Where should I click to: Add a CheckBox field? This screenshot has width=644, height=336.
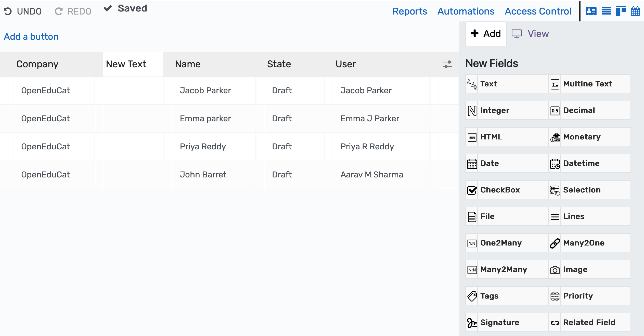[x=506, y=190]
